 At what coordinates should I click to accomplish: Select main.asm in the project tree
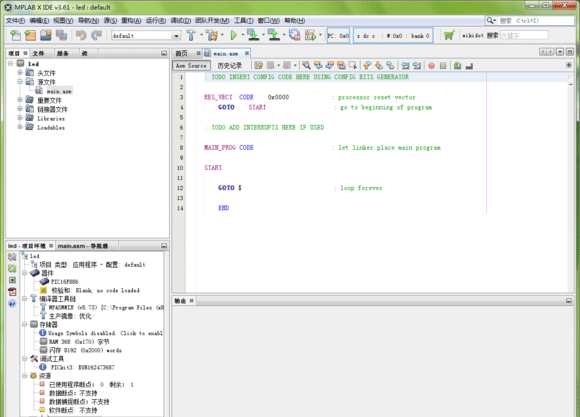tap(59, 91)
